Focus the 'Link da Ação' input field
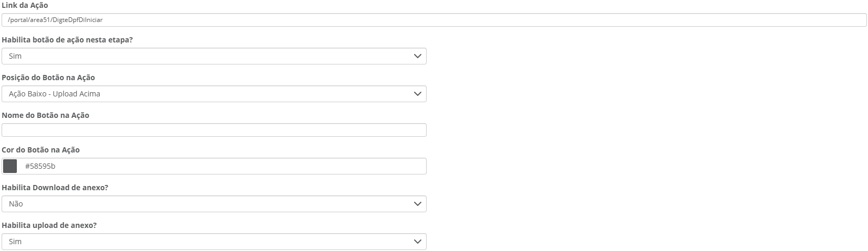 (472, 20)
